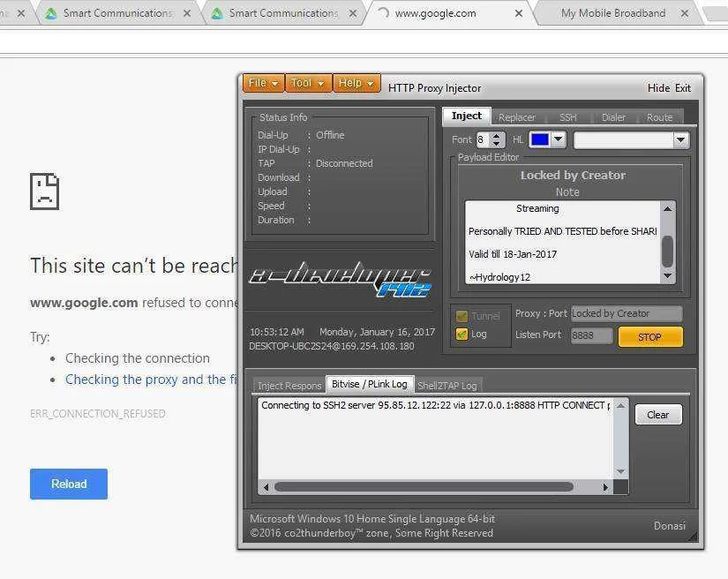
Task: Select the second Smart Communications browser tab
Action: 283,13
